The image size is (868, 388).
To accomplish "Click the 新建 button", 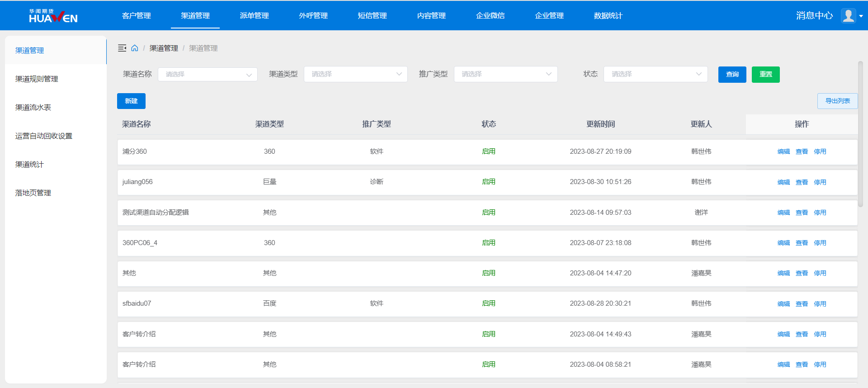I will tap(131, 101).
